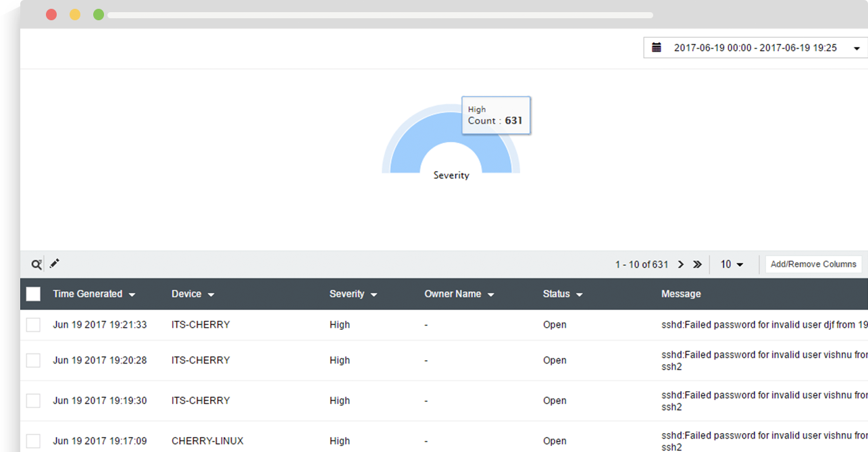Select all rows via the header checkbox
Screen dimensions: 868x452
point(33,293)
